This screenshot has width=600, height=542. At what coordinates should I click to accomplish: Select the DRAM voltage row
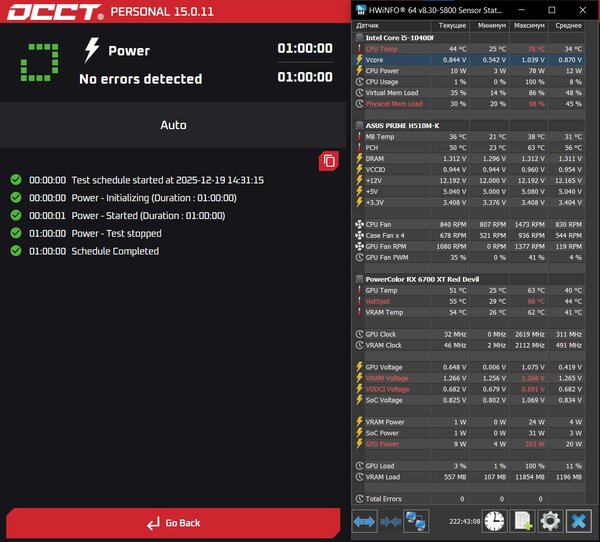coord(469,158)
